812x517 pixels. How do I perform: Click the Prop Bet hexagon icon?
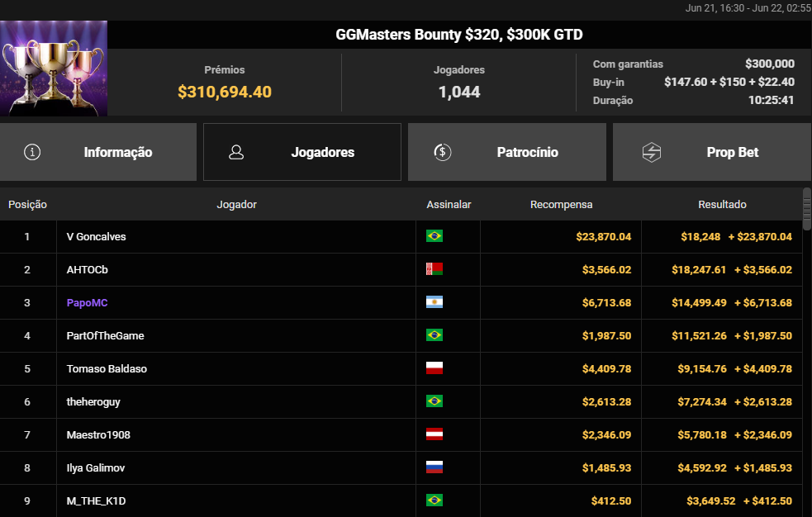click(x=652, y=152)
